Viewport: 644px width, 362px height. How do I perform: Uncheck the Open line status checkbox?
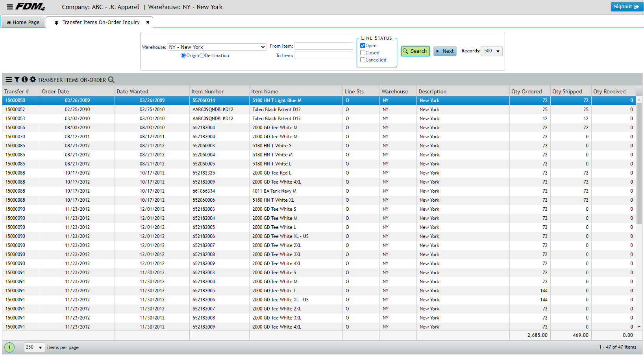(x=363, y=46)
